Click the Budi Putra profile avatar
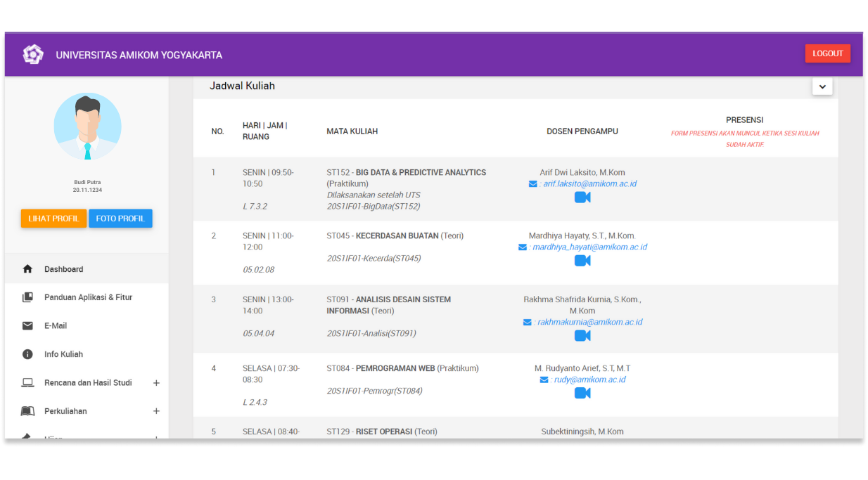Image resolution: width=868 pixels, height=480 pixels. tap(87, 127)
